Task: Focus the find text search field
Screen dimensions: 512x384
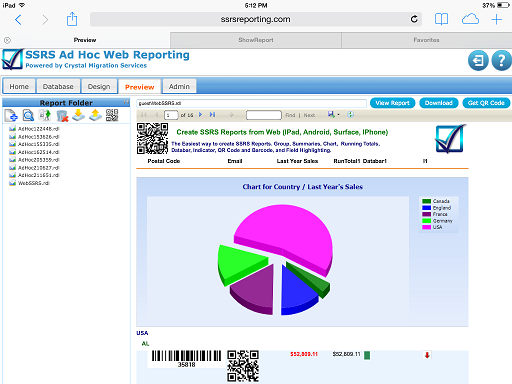Action: click(264, 115)
